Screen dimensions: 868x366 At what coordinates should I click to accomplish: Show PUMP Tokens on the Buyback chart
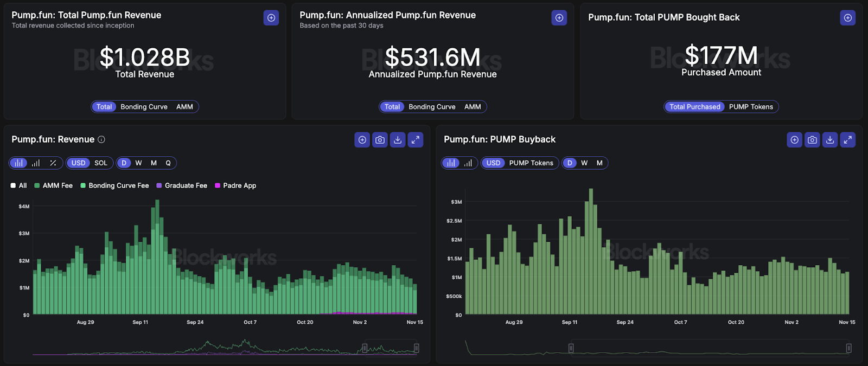[531, 163]
